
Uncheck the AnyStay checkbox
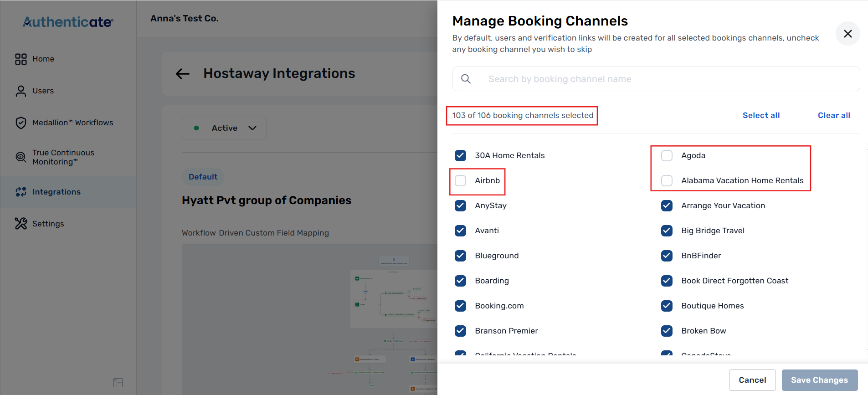pyautogui.click(x=460, y=205)
